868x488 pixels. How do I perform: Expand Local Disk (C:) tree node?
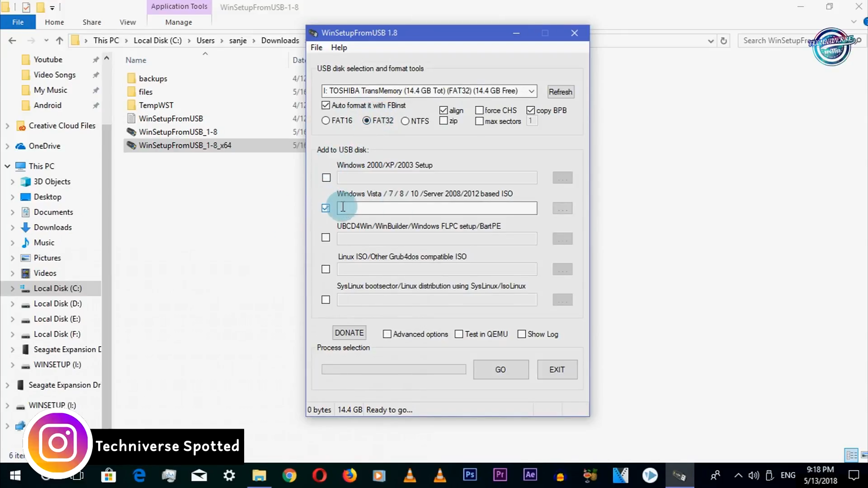[13, 288]
